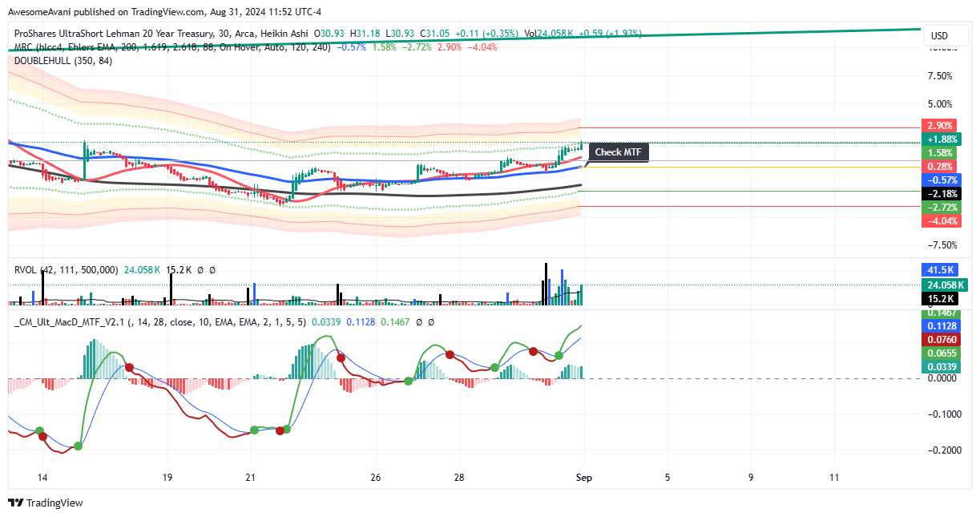Click the Sep label on time axis
The width and height of the screenshot is (980, 517).
pyautogui.click(x=583, y=477)
